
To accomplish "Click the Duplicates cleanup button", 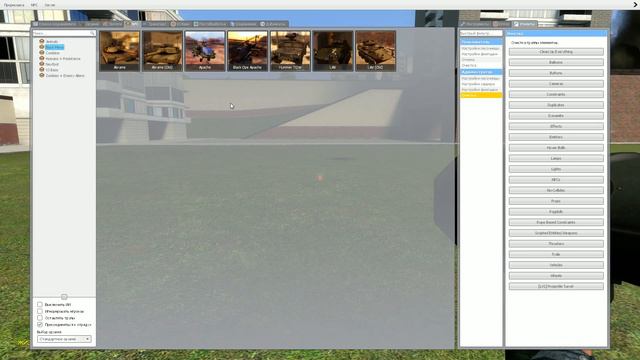I will pyautogui.click(x=556, y=105).
